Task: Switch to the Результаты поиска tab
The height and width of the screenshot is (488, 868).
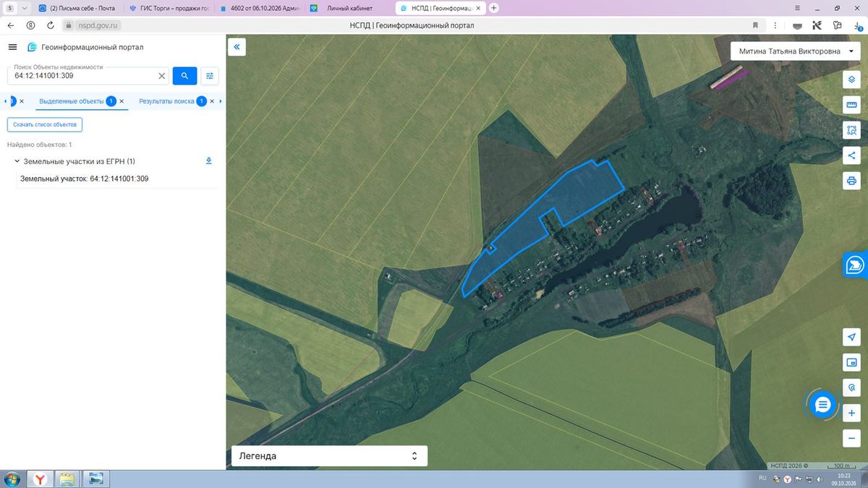Action: [x=166, y=101]
